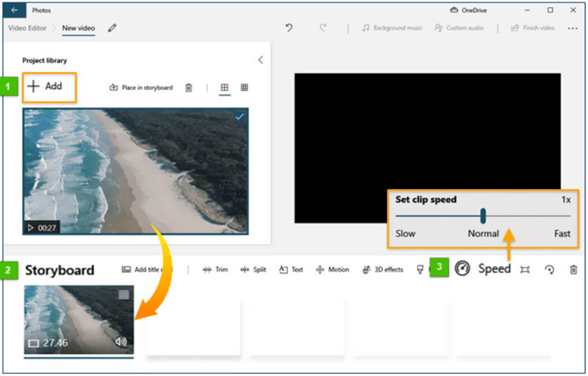Go back with the Photos back arrow

coord(14,10)
